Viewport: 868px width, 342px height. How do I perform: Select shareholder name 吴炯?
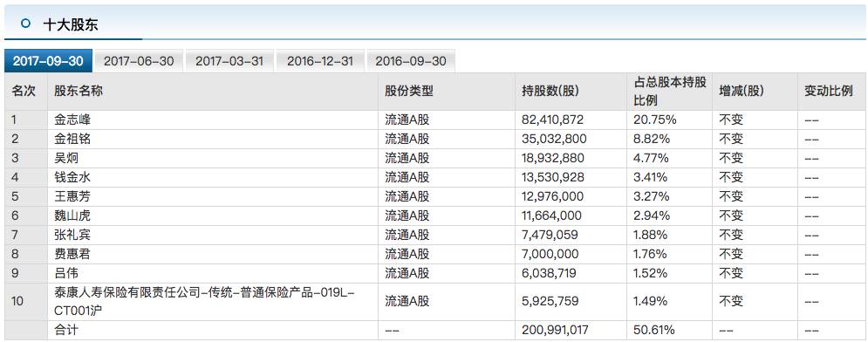click(66, 158)
